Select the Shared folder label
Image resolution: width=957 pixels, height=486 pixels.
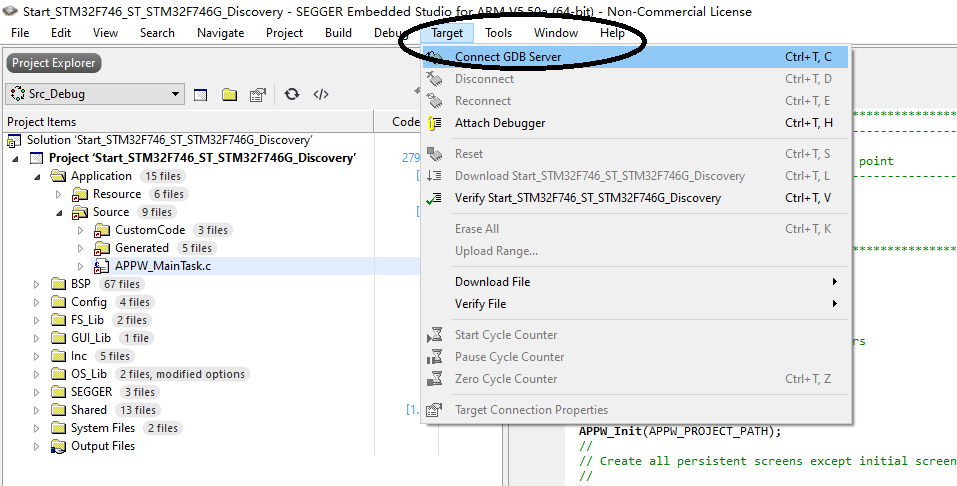point(88,410)
